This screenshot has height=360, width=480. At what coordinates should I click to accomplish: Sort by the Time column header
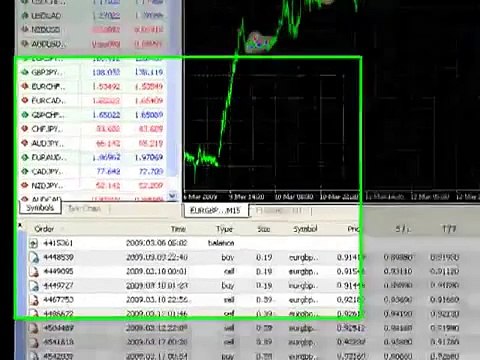pos(178,229)
